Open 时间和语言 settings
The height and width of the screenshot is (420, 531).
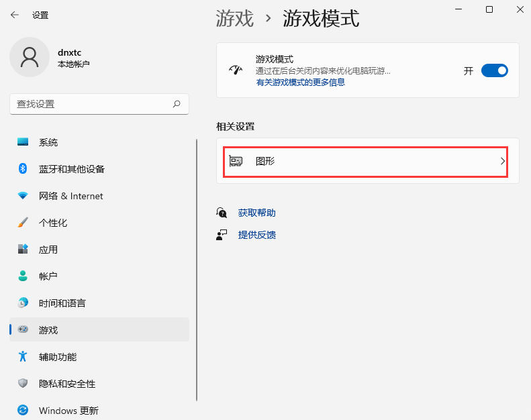[99, 303]
